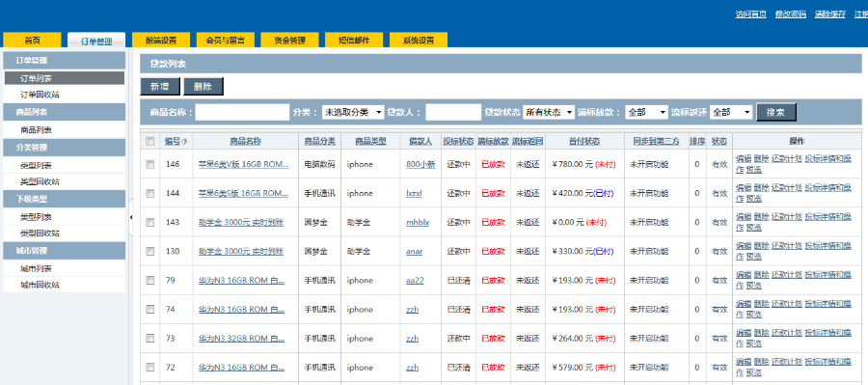The height and width of the screenshot is (385, 868).
Task: Open the 资金管理 tab
Action: click(289, 41)
